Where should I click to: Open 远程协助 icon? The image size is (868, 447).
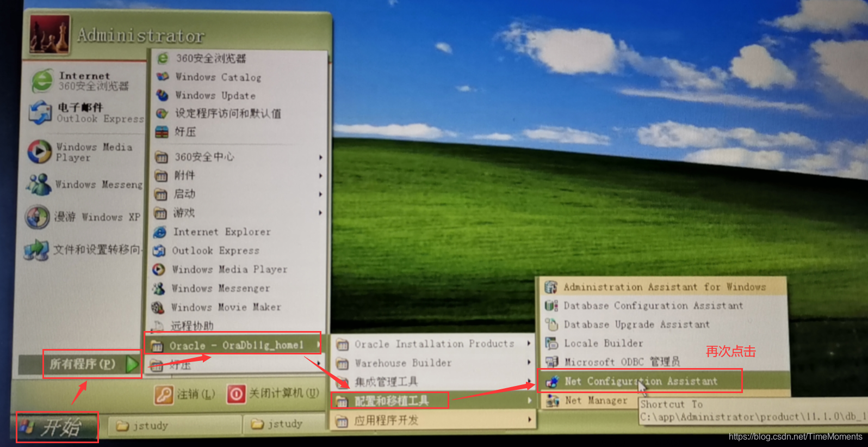[x=158, y=326]
